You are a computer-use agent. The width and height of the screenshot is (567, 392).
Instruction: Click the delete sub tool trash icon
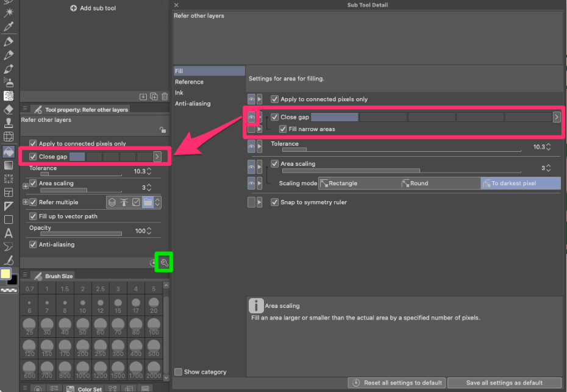coord(165,96)
